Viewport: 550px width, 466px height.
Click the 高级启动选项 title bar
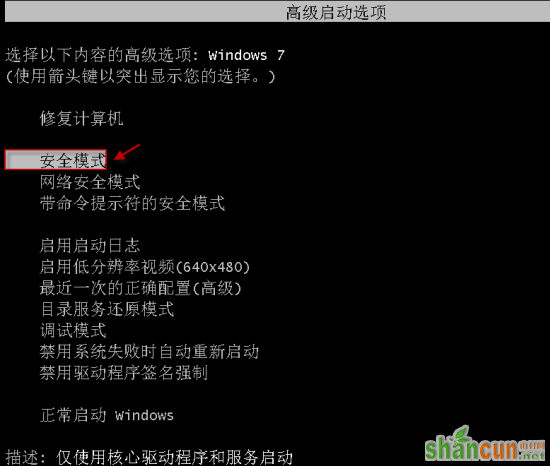click(277, 12)
